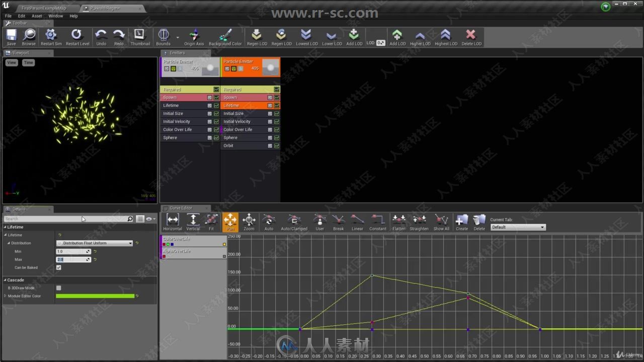The width and height of the screenshot is (644, 362).
Task: Click the viewport Time button
Action: click(x=28, y=63)
